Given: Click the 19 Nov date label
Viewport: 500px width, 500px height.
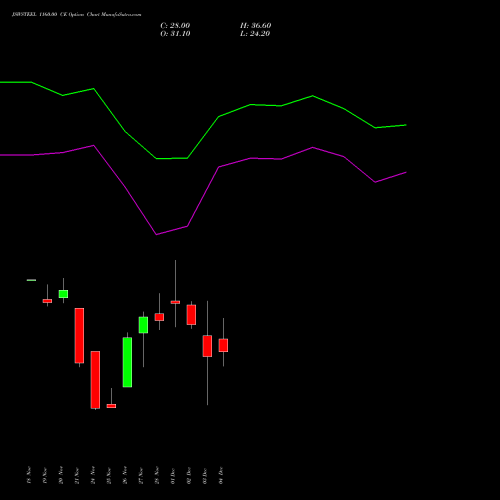Looking at the screenshot, I should point(45,475).
